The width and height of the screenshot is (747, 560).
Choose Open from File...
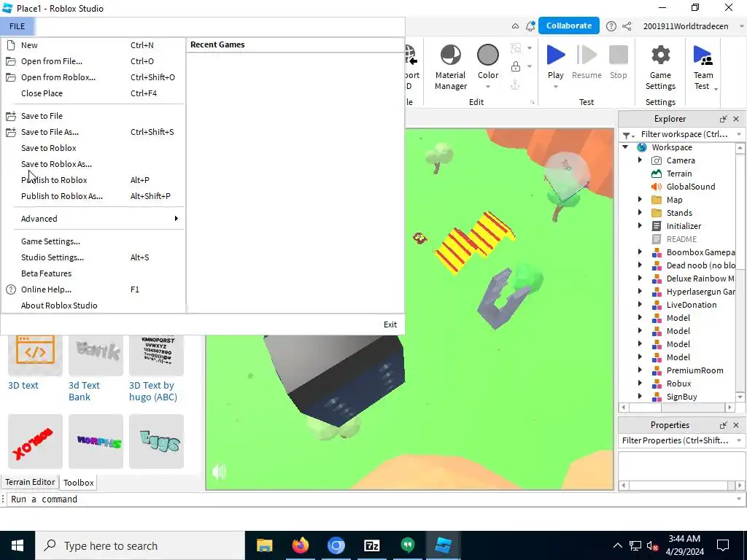93,61
